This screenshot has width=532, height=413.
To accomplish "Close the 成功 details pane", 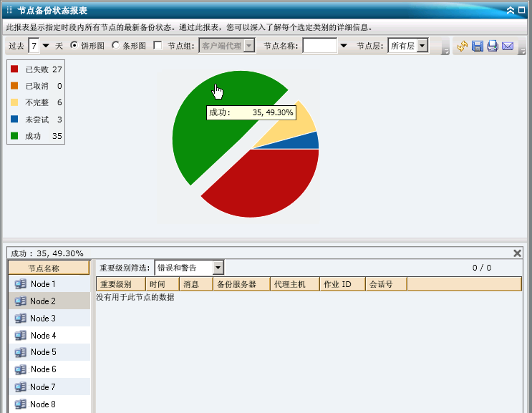I will pyautogui.click(x=517, y=253).
